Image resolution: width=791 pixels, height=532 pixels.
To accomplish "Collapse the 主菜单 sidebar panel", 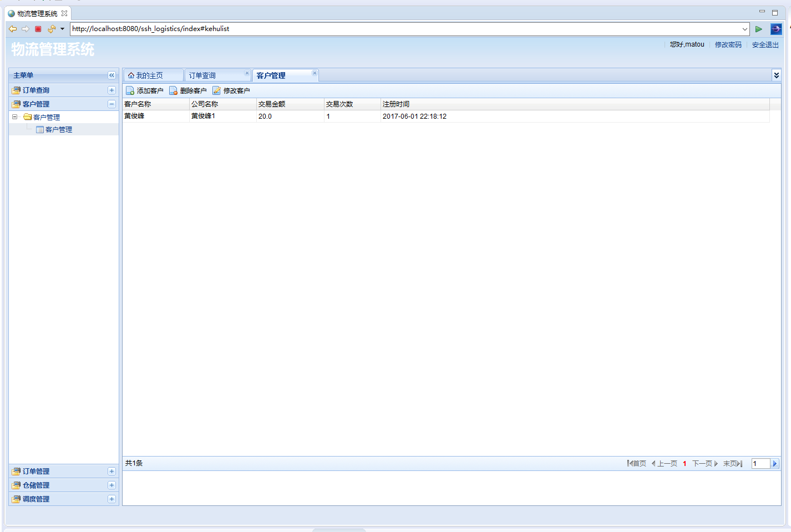I will tap(111, 75).
